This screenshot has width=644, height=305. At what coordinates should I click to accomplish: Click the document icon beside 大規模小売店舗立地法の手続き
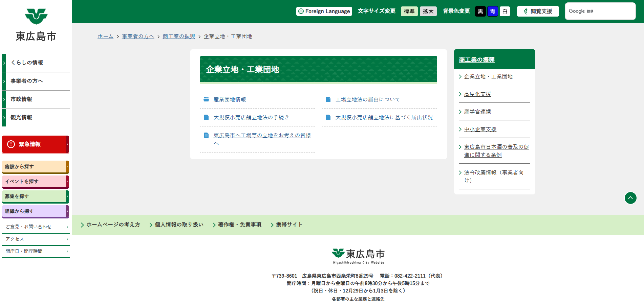point(206,117)
